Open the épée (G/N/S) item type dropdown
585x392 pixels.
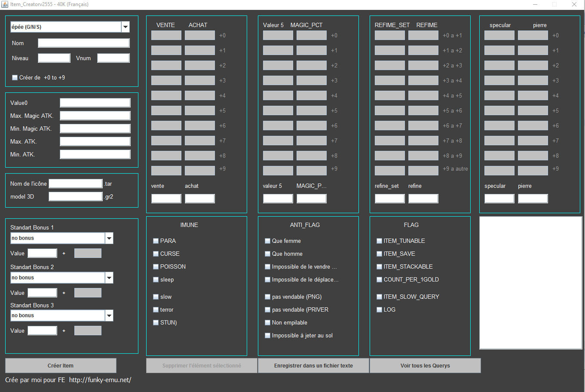pos(70,27)
